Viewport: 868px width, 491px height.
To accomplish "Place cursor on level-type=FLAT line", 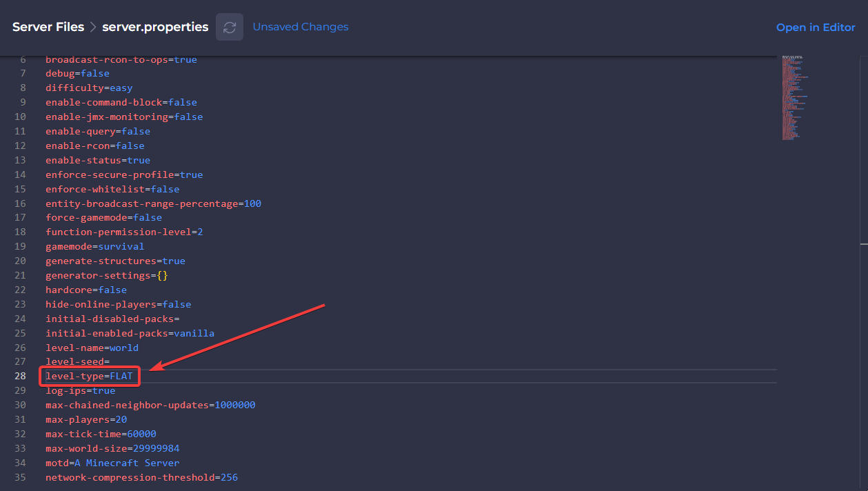I will pos(89,377).
